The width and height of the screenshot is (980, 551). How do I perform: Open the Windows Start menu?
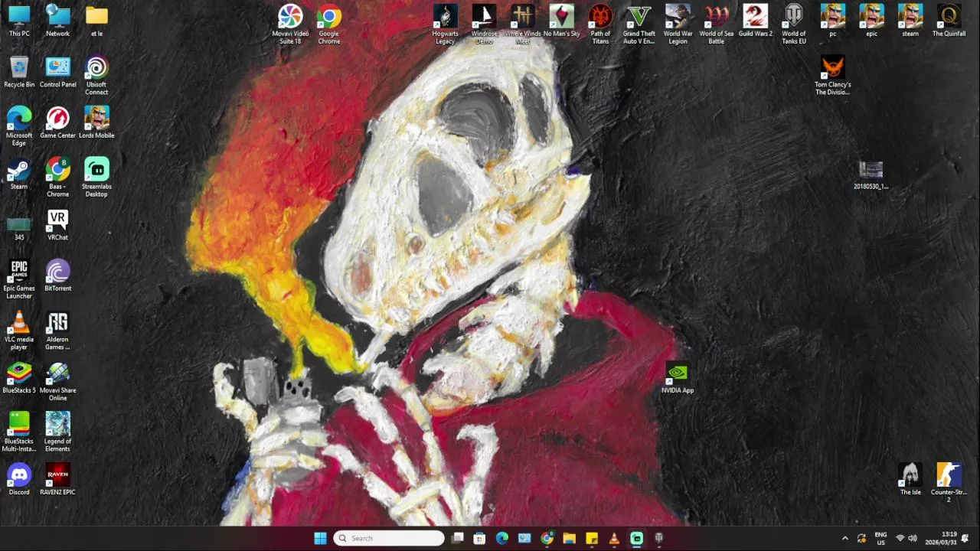pos(320,538)
